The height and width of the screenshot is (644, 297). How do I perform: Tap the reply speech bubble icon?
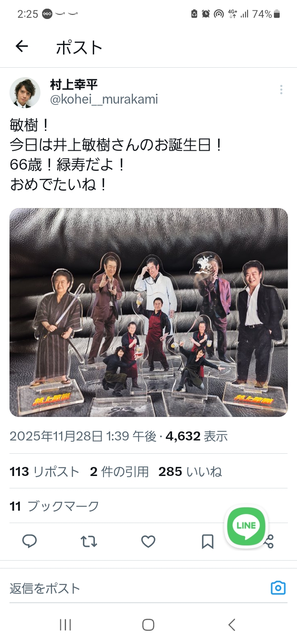pyautogui.click(x=29, y=541)
